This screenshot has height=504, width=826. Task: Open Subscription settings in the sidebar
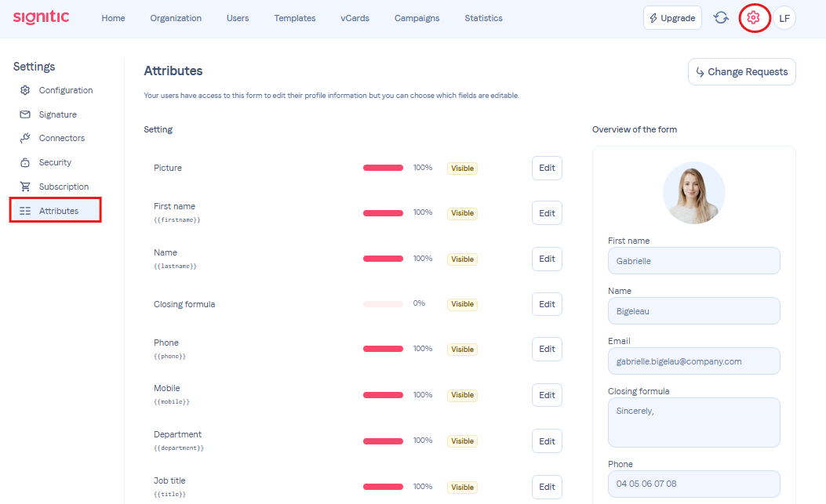[64, 187]
